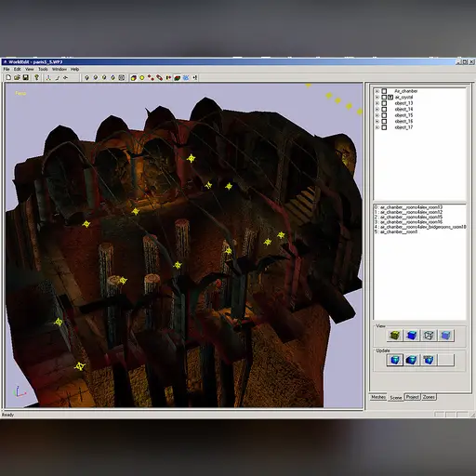Click the XYZ axis gizmo in viewport
476x476 pixels.
pyautogui.click(x=19, y=391)
